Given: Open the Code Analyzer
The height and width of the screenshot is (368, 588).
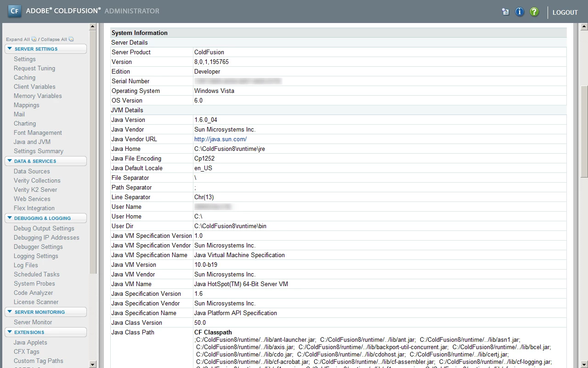Looking at the screenshot, I should (x=33, y=293).
